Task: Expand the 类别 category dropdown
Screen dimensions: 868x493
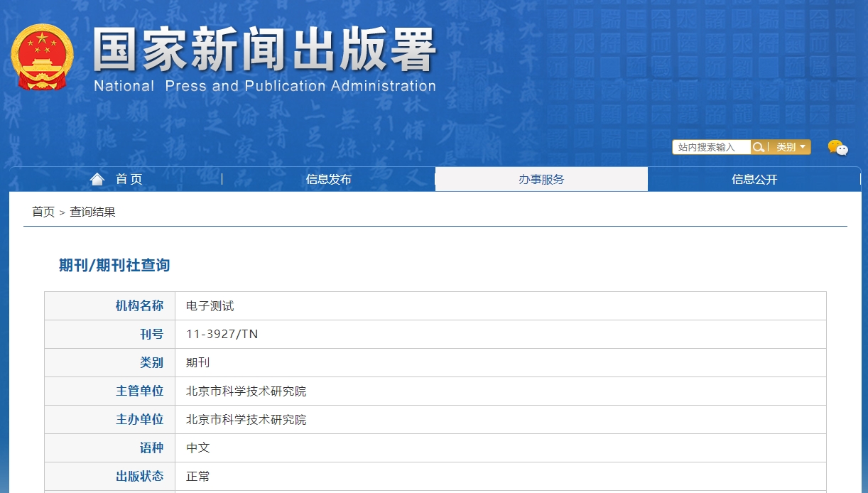Action: tap(791, 147)
